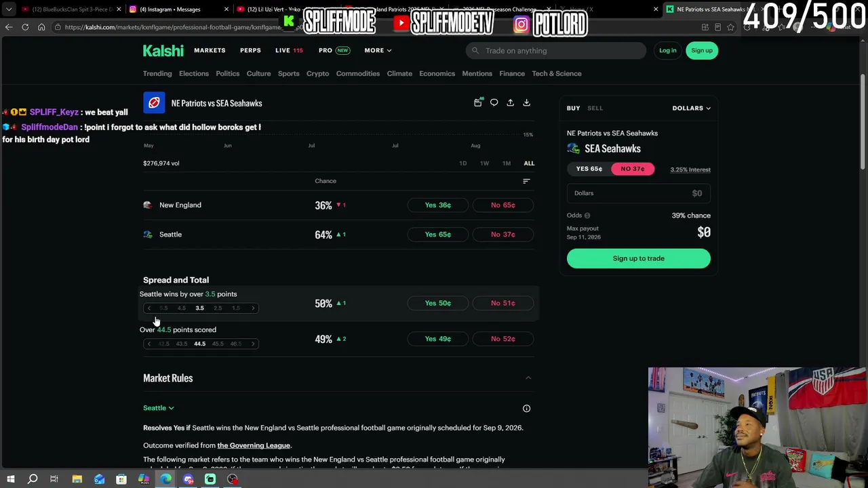Viewport: 868px width, 488px height.
Task: Open the MARKETS nav item
Action: pos(210,50)
